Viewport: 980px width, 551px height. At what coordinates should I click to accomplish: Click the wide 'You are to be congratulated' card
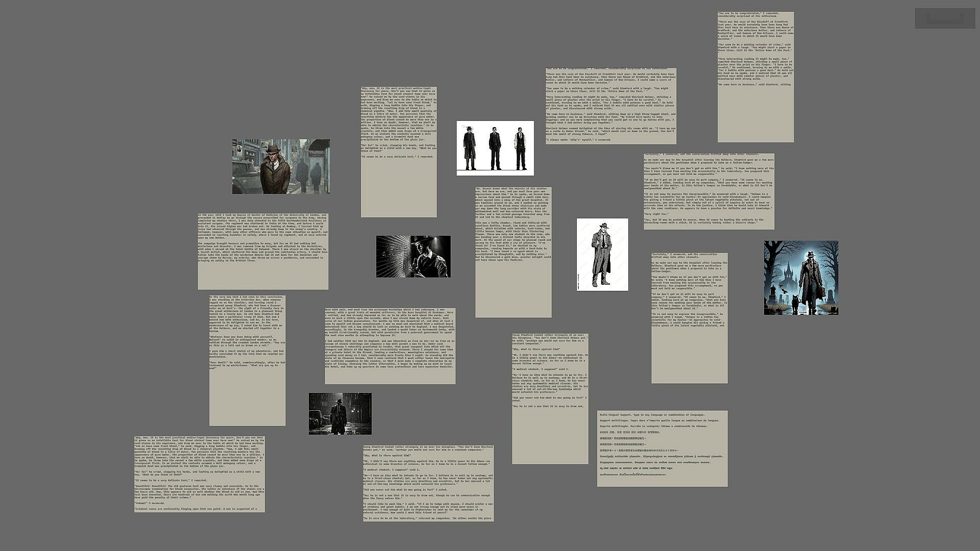click(x=610, y=106)
